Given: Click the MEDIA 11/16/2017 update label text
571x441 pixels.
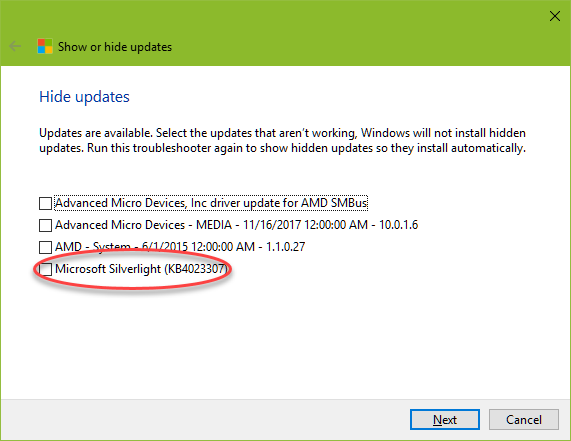Looking at the screenshot, I should point(236,225).
